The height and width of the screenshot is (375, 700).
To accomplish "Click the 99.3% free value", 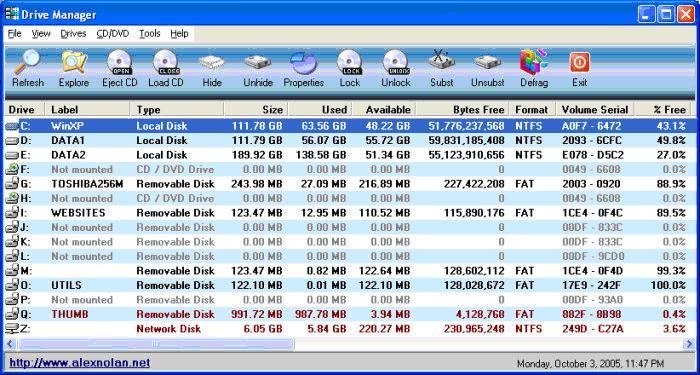I will tap(671, 271).
